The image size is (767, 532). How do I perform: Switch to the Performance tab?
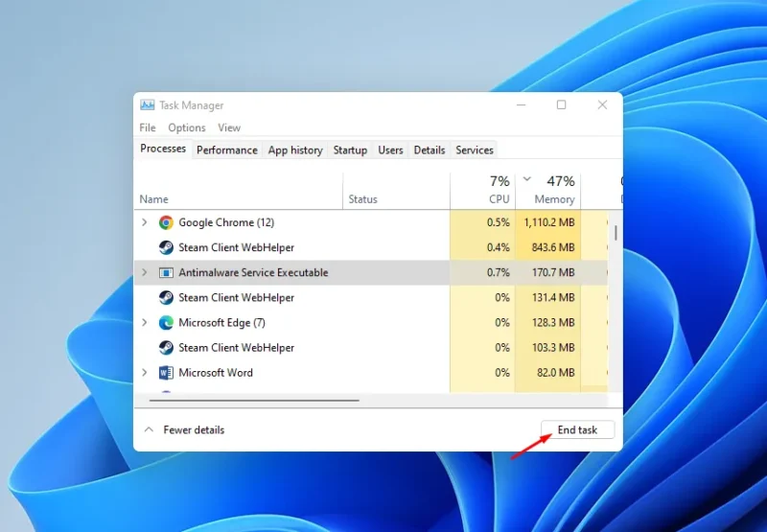click(x=227, y=150)
